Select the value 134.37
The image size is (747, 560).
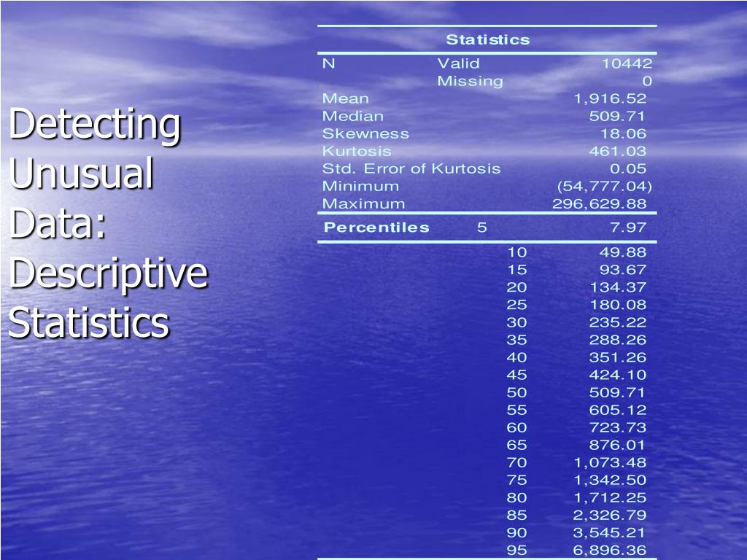[618, 287]
